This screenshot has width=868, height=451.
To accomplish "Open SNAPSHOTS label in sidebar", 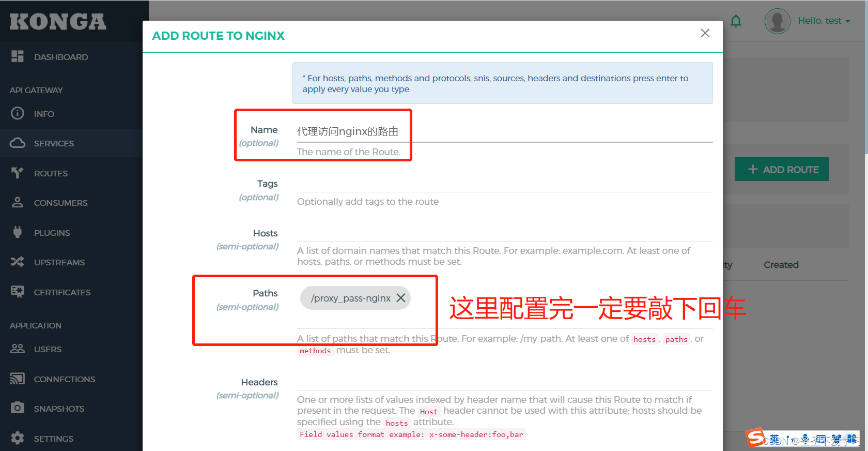I will pos(59,409).
